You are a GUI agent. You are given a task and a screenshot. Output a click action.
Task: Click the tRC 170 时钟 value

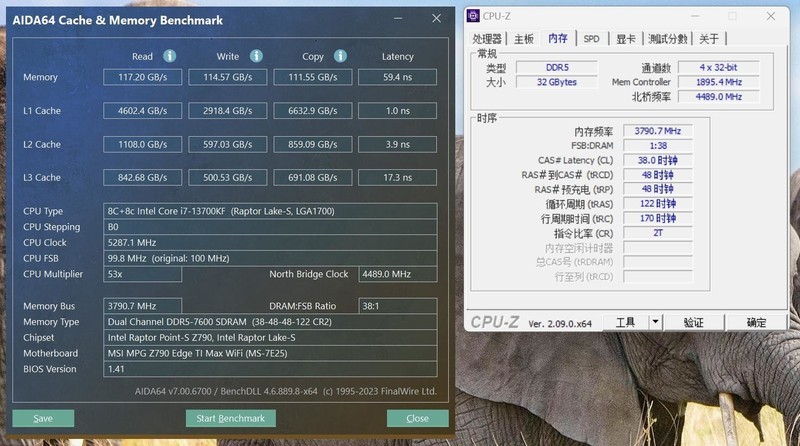coord(658,218)
